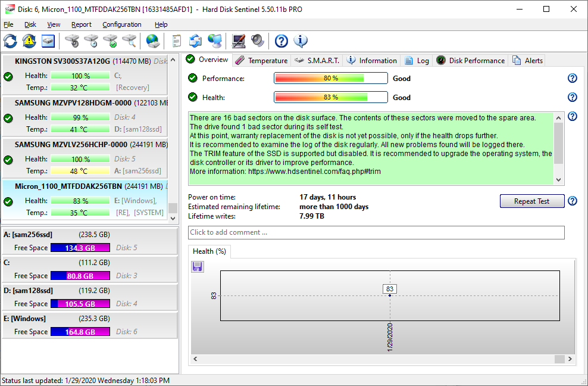The image size is (588, 386).
Task: Open the monitor with screwdriver configuration icon
Action: (238, 41)
